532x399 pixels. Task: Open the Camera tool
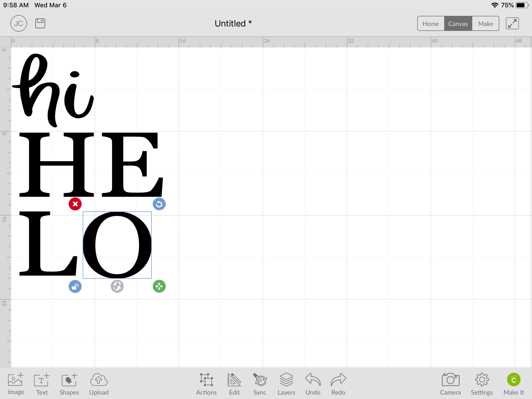coord(450,384)
